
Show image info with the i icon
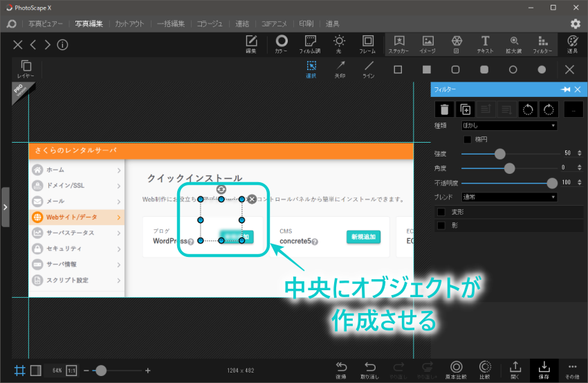tap(62, 45)
